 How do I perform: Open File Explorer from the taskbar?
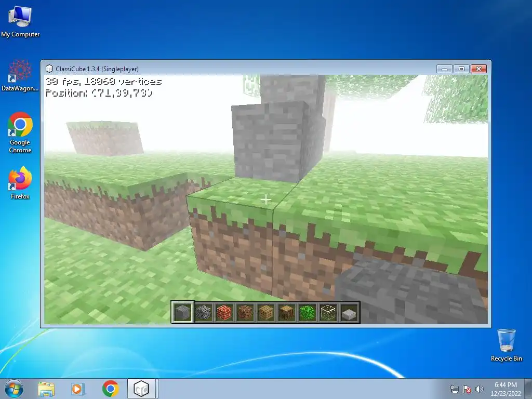(x=46, y=389)
